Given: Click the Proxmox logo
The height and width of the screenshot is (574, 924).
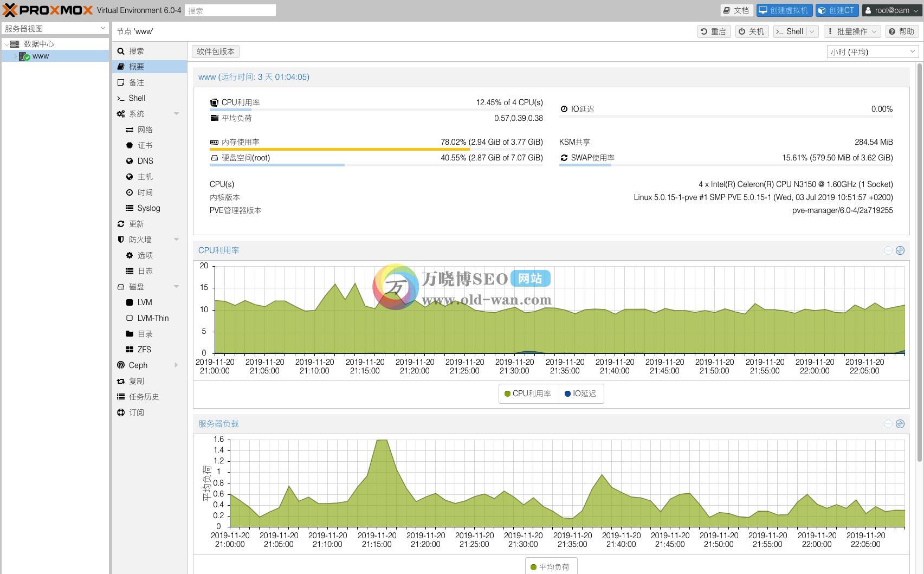Looking at the screenshot, I should (48, 10).
